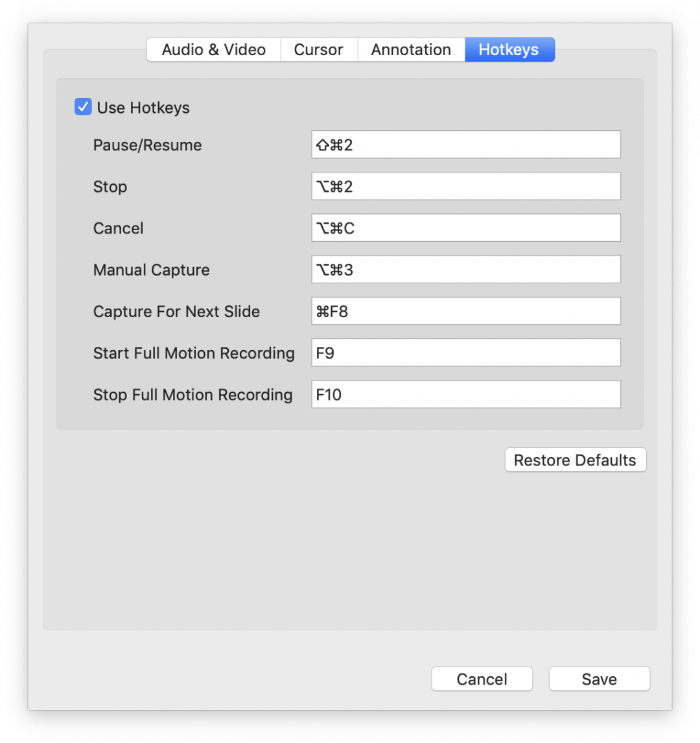Disable the Use Hotkeys checkbox
The width and height of the screenshot is (700, 743).
(83, 107)
